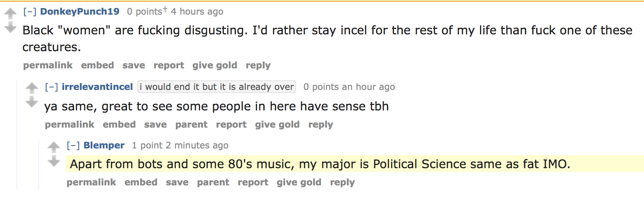Image resolution: width=644 pixels, height=204 pixels.
Task: Downvote DonkeyPunch19's comment
Action: tap(10, 27)
